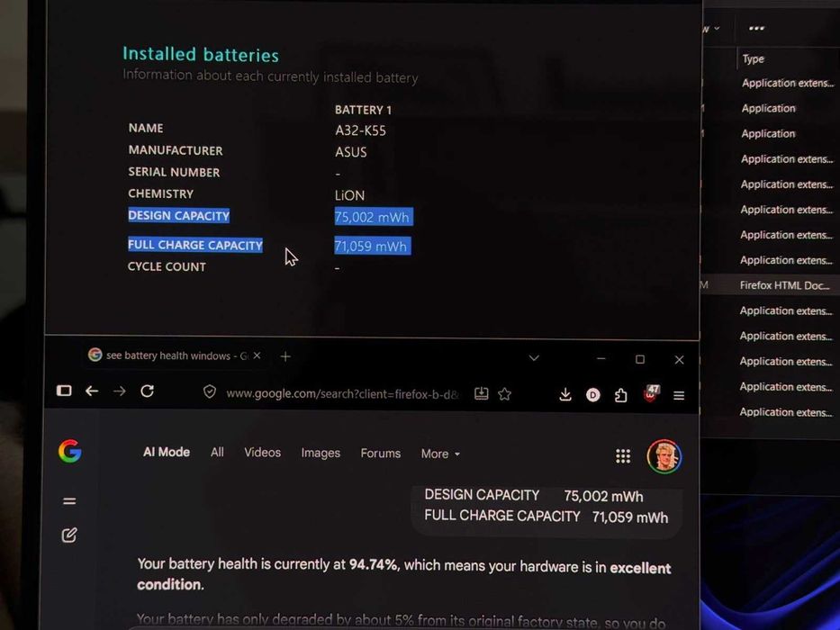Open the tracking protection shield icon
This screenshot has width=840, height=630.
click(x=210, y=392)
